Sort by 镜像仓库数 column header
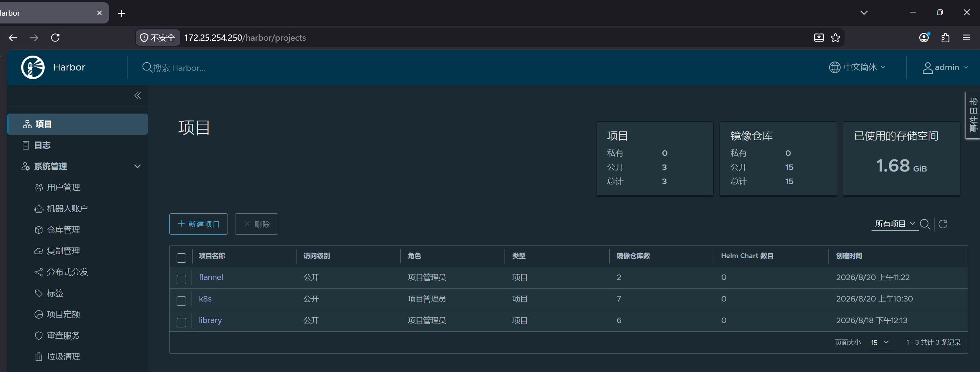 pos(633,256)
